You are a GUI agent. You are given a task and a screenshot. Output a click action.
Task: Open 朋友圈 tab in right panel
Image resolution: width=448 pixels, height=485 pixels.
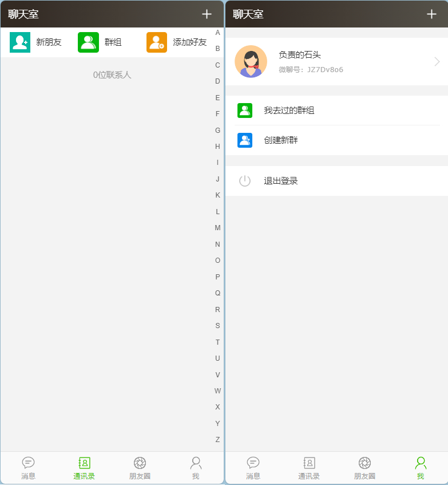364,468
